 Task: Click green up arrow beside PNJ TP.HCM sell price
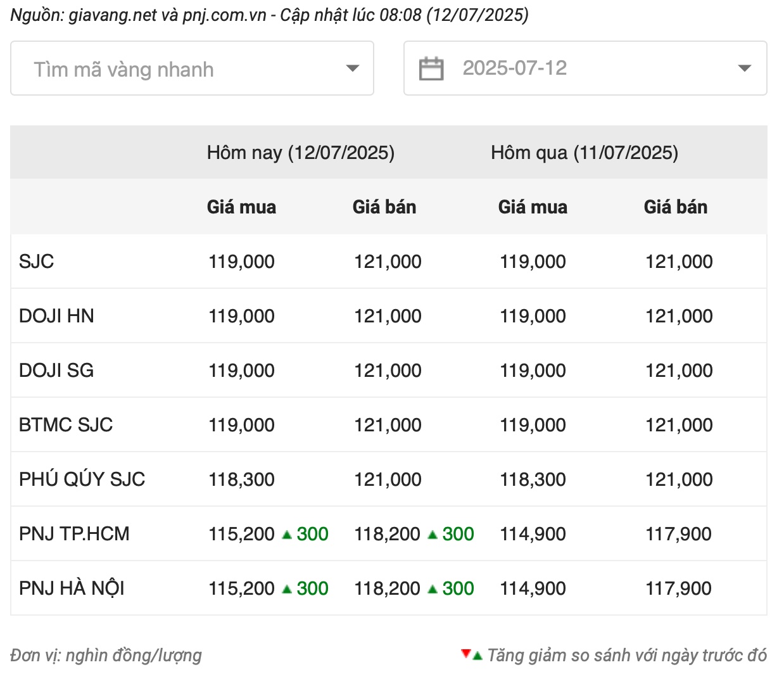[433, 535]
